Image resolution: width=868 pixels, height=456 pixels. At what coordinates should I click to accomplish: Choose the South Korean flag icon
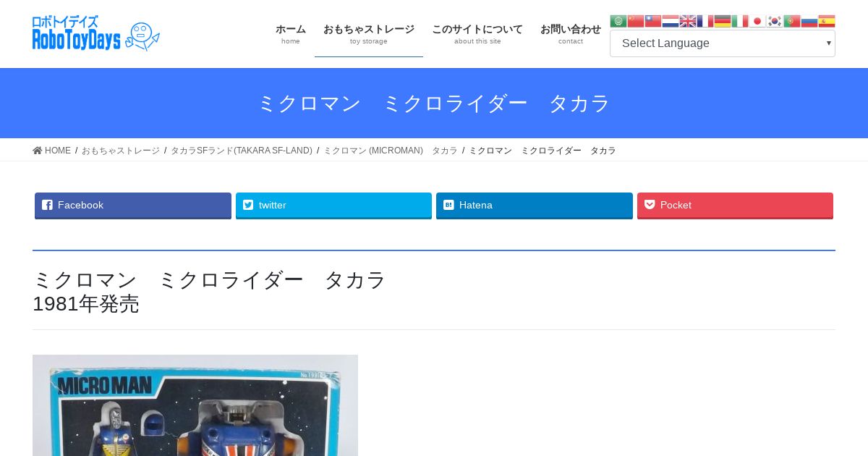775,21
